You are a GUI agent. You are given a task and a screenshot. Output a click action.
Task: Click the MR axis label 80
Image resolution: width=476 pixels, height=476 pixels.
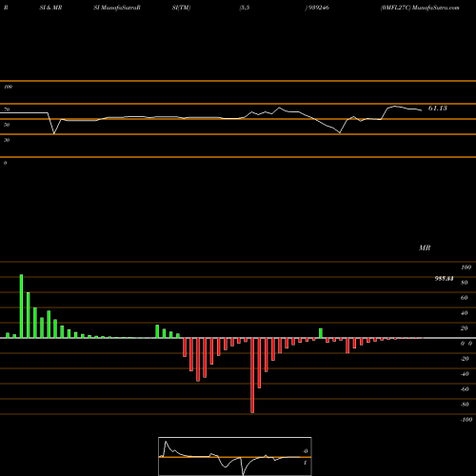pos(465,283)
